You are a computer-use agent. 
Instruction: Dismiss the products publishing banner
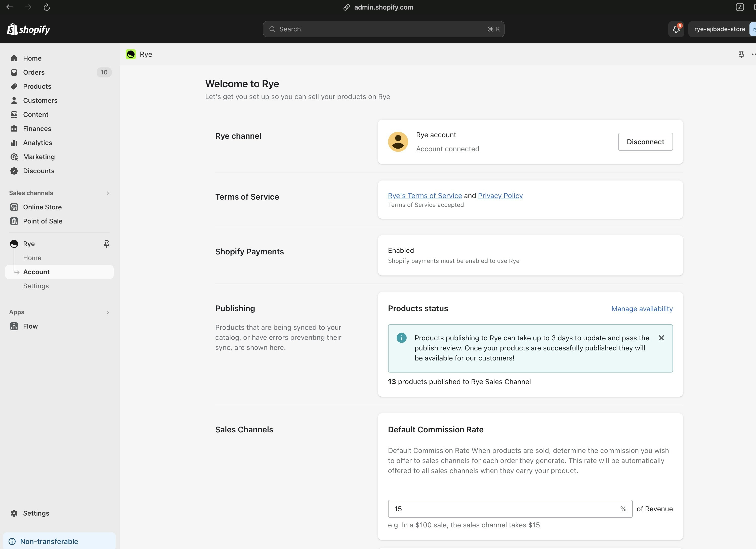pyautogui.click(x=661, y=338)
